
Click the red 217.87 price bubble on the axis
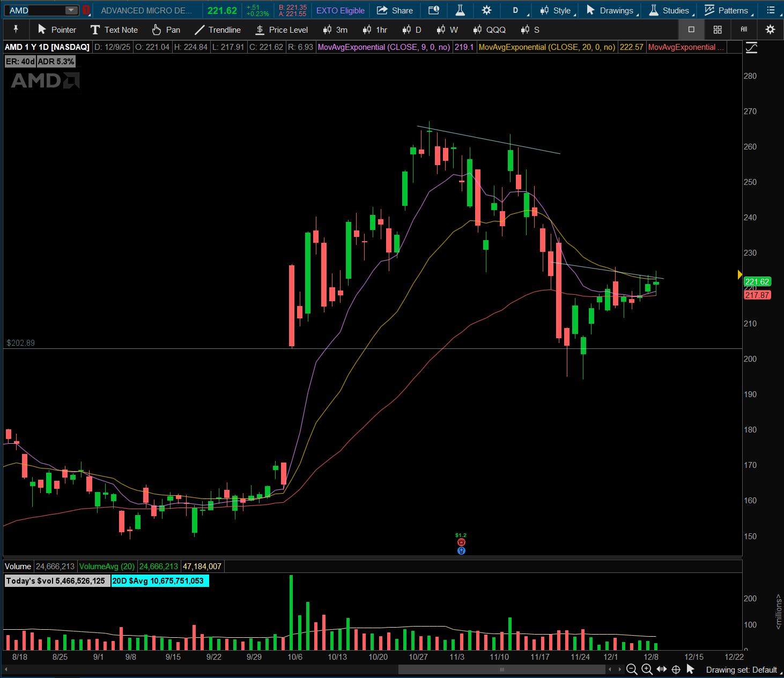757,295
